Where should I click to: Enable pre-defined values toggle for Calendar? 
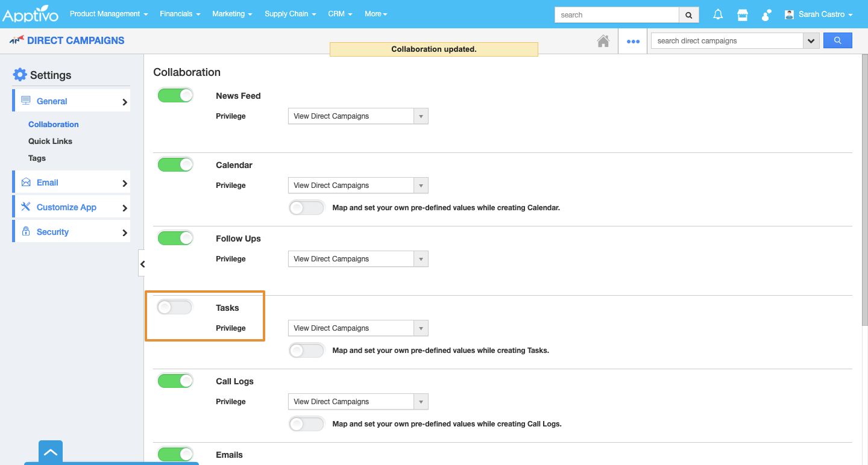(x=307, y=208)
